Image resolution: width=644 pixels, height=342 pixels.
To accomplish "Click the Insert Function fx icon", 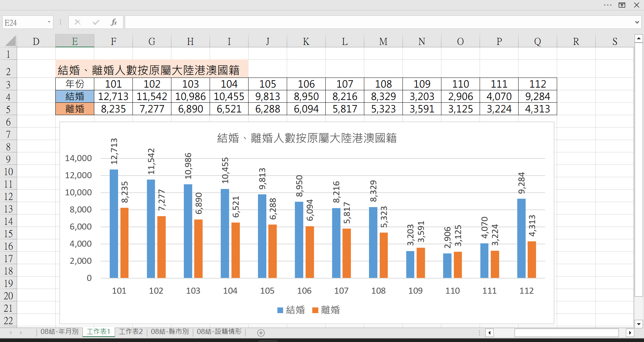I will coord(114,22).
